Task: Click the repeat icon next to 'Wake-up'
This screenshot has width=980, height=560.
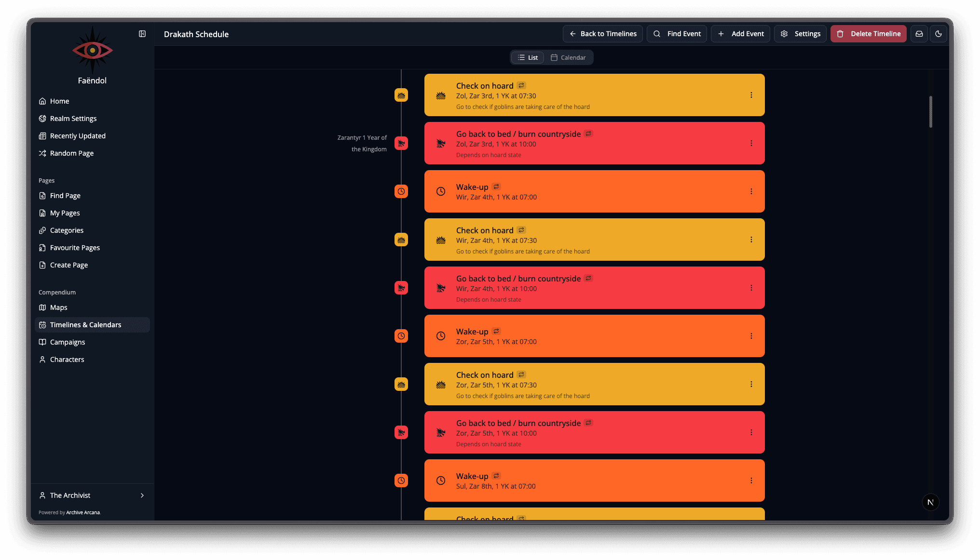Action: point(496,187)
